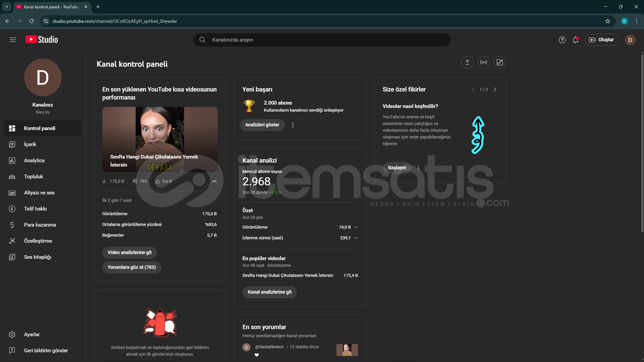The width and height of the screenshot is (644, 362).
Task: Click the Beğenenler 5,7 B row
Action: [x=160, y=235]
